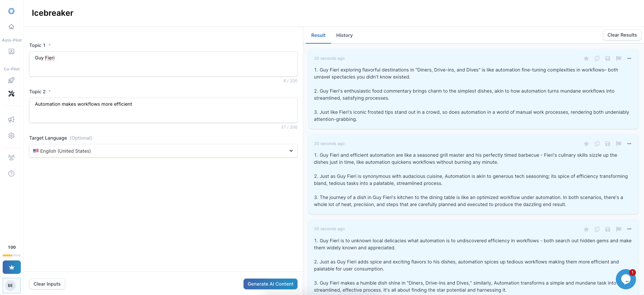Flag the "seasoned grill master" result
This screenshot has height=295, width=644.
pos(619,144)
